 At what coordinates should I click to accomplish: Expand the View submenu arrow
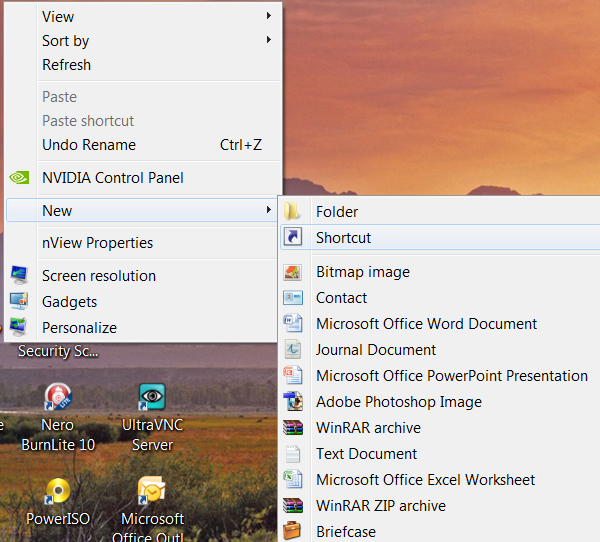tap(269, 16)
